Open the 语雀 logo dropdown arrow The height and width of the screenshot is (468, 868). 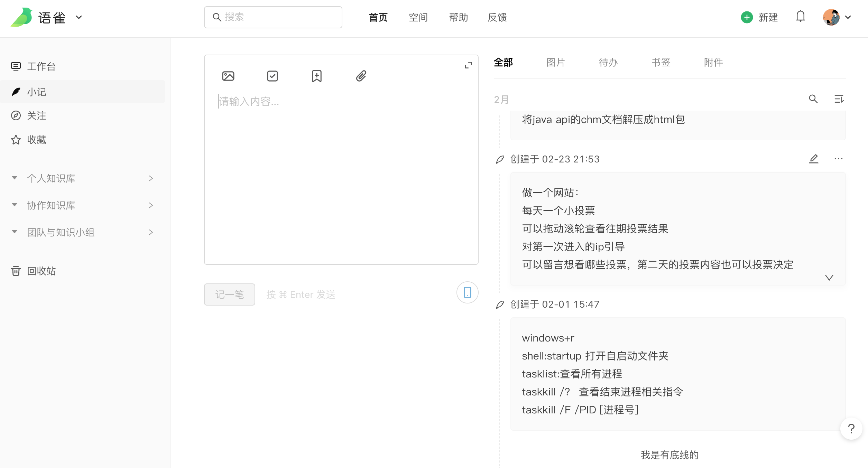point(79,17)
